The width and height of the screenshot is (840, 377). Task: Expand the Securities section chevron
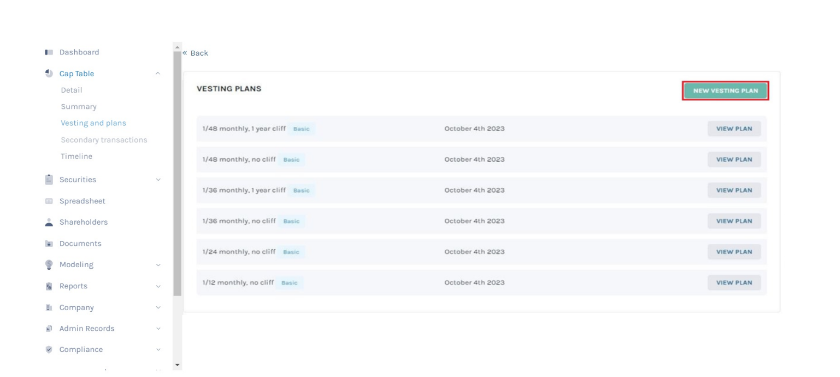(x=158, y=179)
